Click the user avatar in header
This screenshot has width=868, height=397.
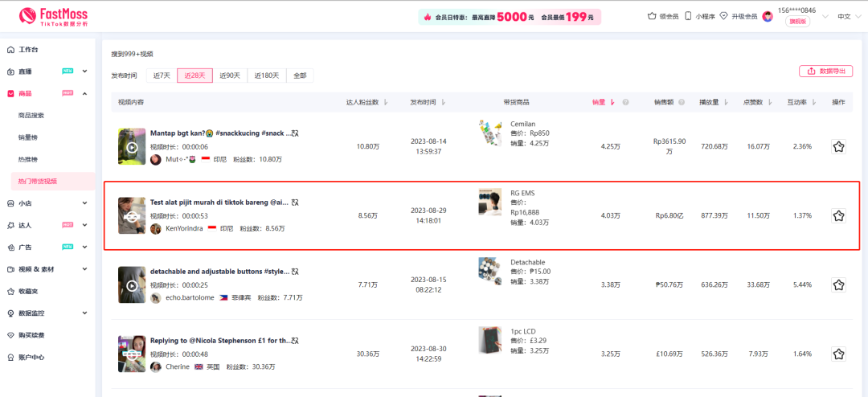pos(768,16)
